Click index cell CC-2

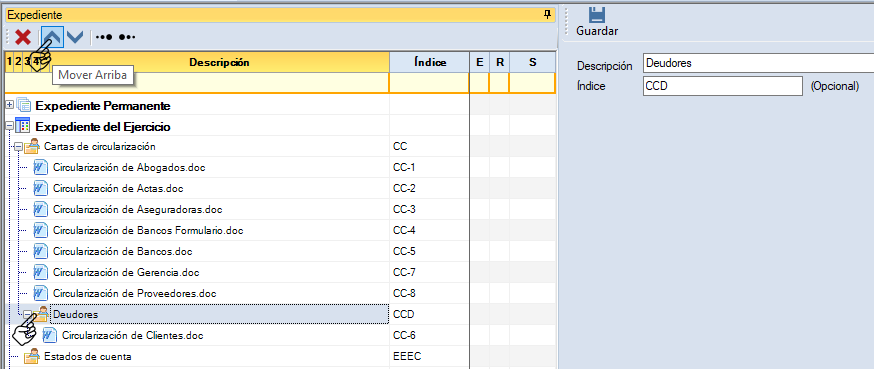click(x=429, y=188)
